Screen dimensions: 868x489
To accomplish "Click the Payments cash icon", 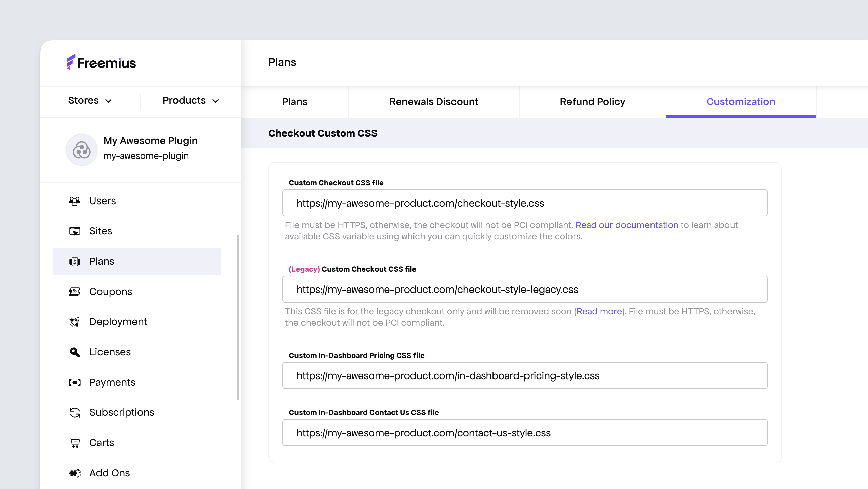I will 75,382.
